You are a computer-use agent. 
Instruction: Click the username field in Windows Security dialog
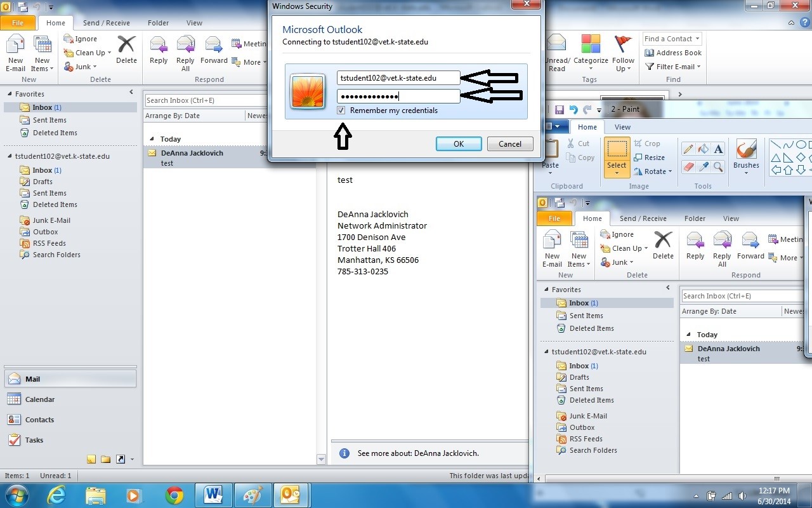point(398,78)
